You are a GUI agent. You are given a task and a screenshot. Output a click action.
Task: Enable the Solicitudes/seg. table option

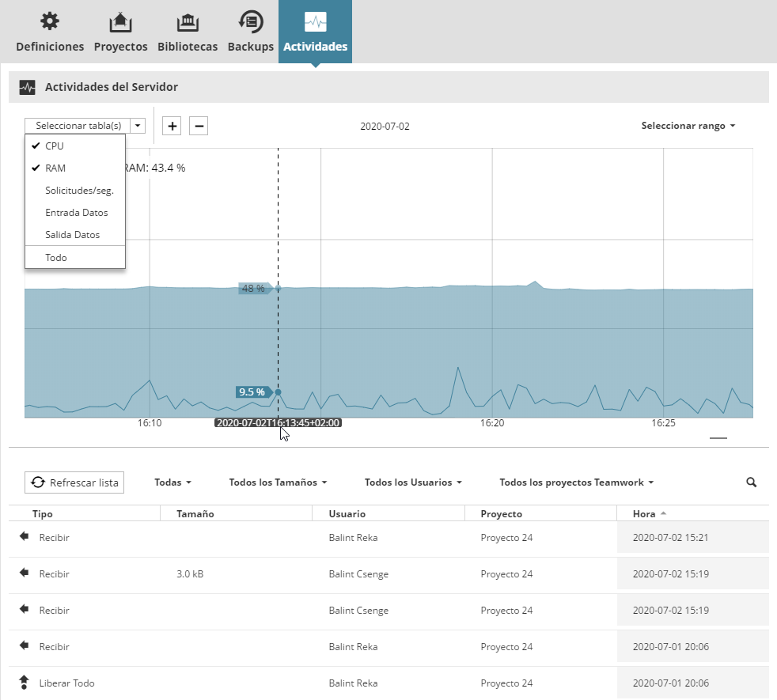(79, 191)
